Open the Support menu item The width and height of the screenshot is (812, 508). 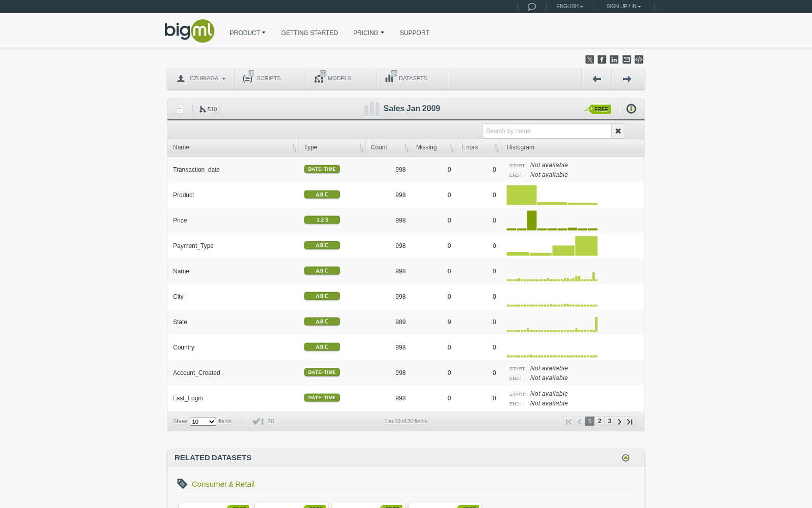pyautogui.click(x=415, y=33)
